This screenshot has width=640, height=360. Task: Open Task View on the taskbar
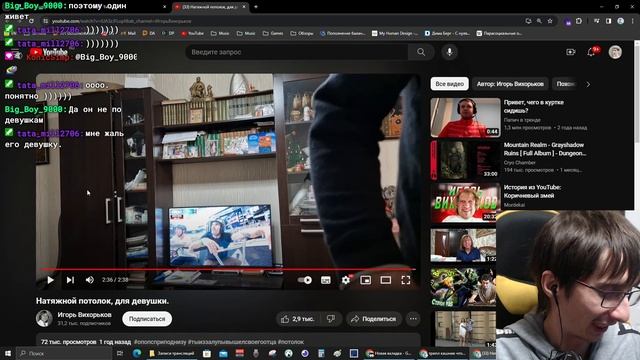[120, 353]
